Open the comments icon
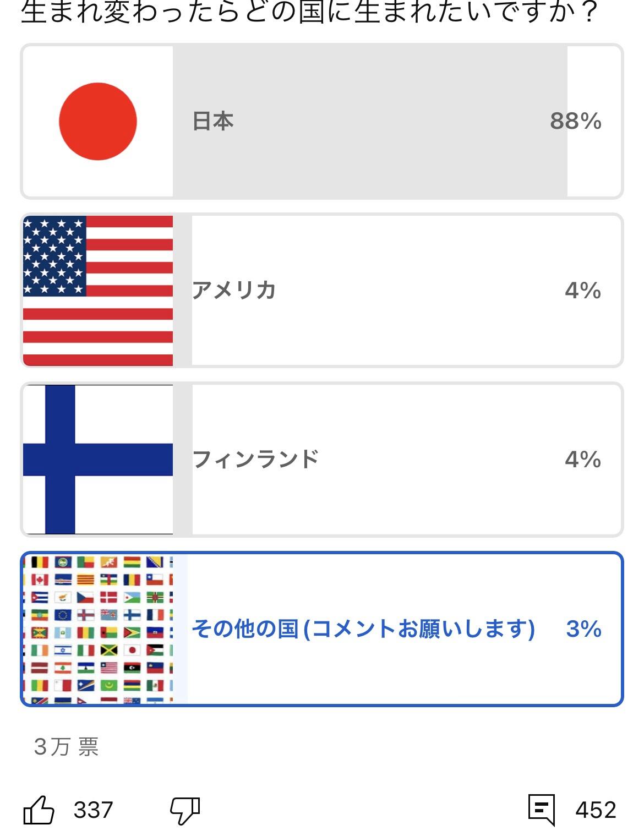The width and height of the screenshot is (644, 836). click(x=541, y=810)
